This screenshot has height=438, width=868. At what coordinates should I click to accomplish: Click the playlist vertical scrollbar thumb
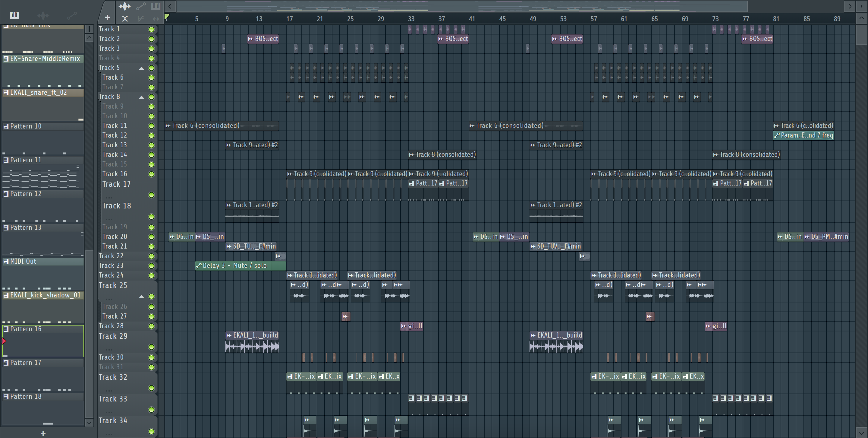coord(862,34)
